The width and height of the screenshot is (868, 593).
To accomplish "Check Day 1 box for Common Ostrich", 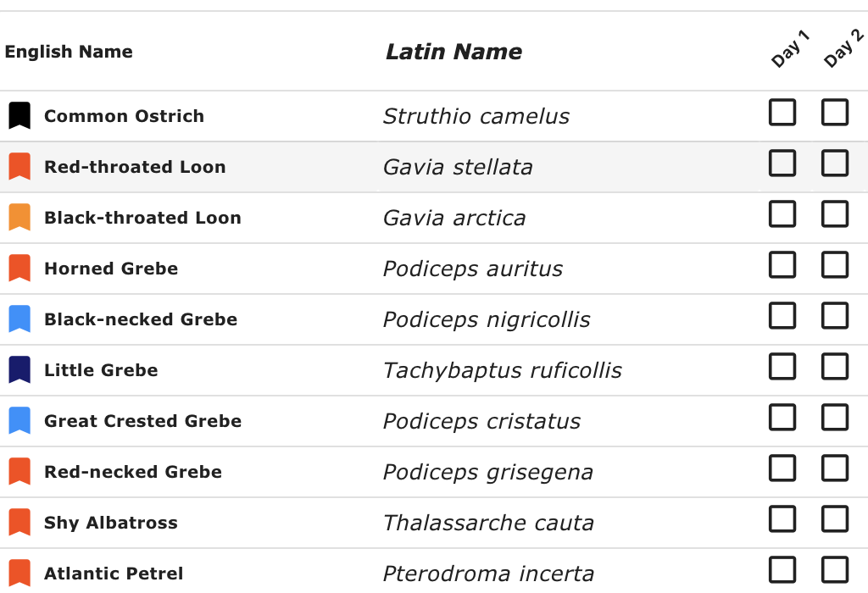I will (x=782, y=113).
